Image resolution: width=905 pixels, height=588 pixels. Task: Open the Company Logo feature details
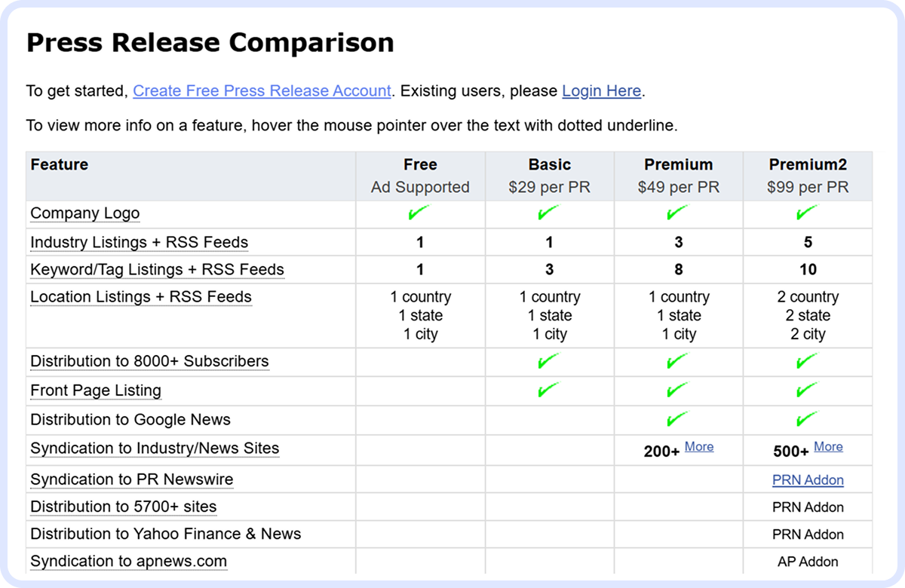(x=84, y=213)
